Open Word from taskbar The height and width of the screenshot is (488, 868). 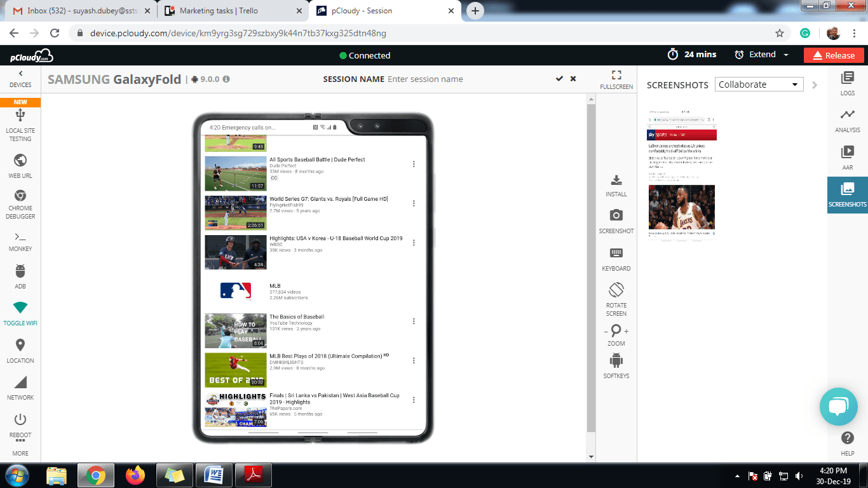pyautogui.click(x=214, y=475)
